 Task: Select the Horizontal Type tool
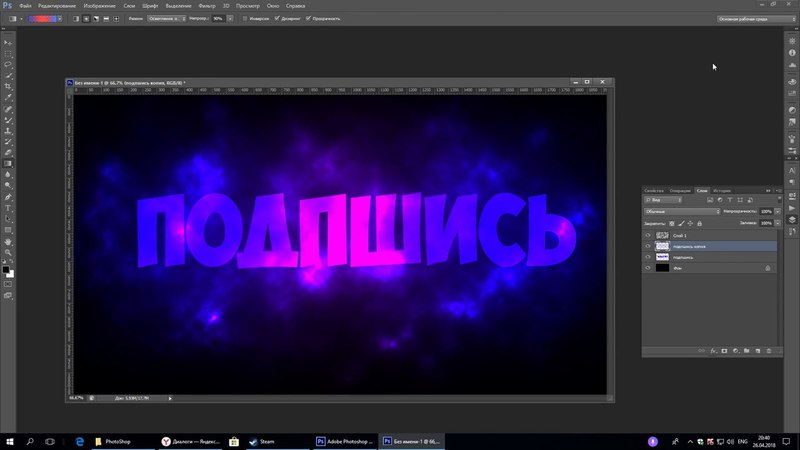pyautogui.click(x=9, y=208)
